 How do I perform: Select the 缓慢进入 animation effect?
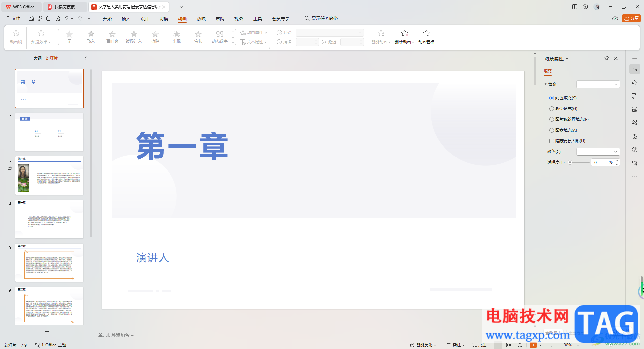pos(134,37)
